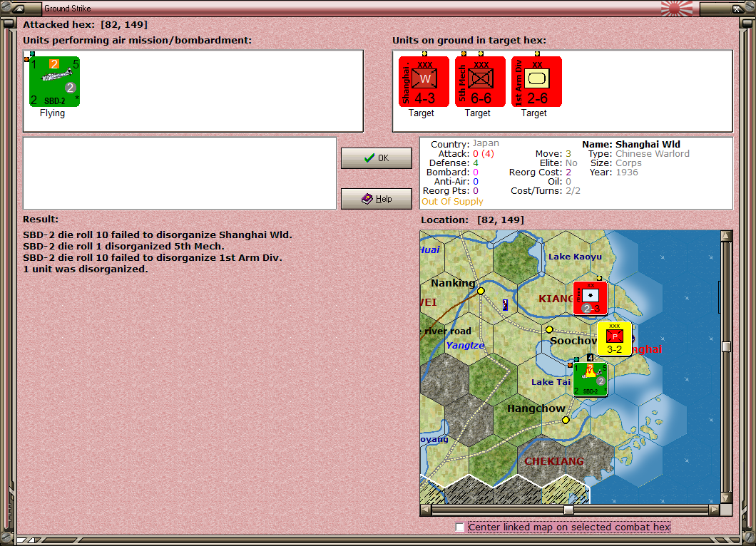Click the window icon left of Ground Strike title

(19, 8)
